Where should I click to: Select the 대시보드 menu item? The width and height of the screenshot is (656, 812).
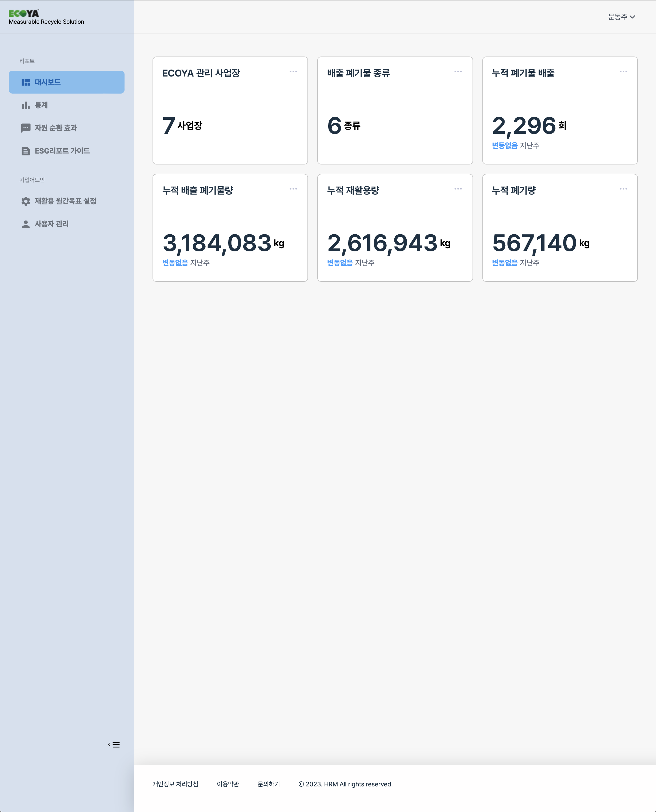tap(66, 82)
